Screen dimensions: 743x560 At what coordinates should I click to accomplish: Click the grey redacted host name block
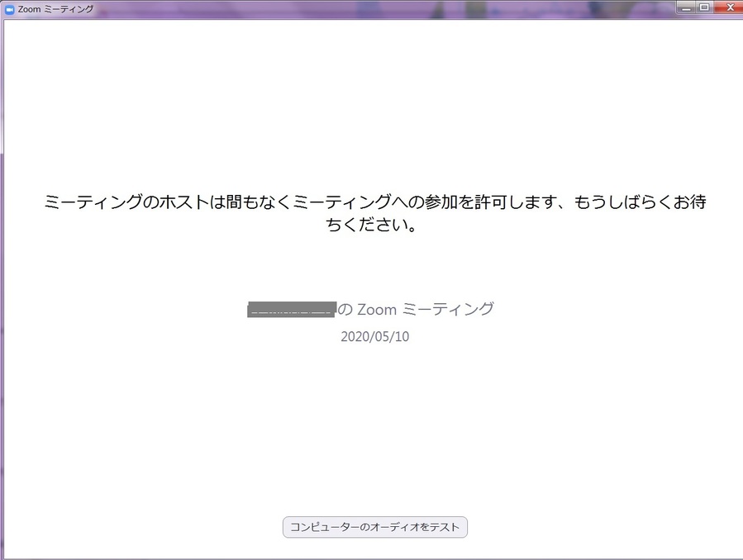pyautogui.click(x=292, y=310)
